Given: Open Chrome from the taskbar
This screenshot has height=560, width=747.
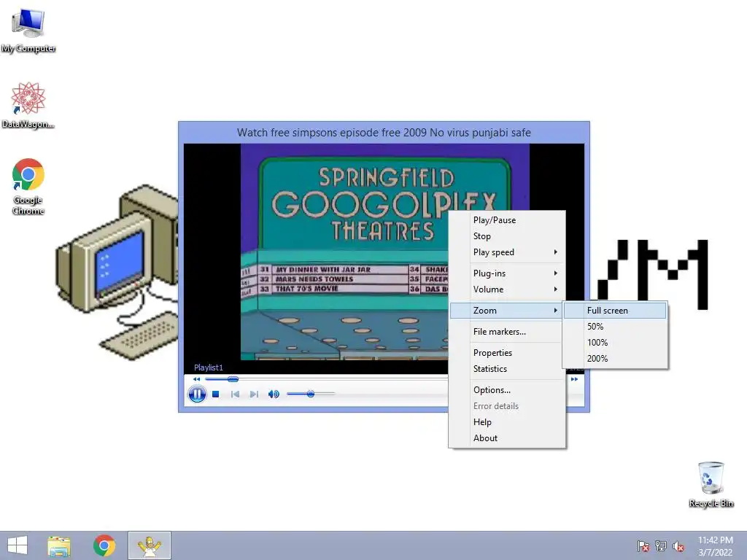Looking at the screenshot, I should click(x=104, y=545).
